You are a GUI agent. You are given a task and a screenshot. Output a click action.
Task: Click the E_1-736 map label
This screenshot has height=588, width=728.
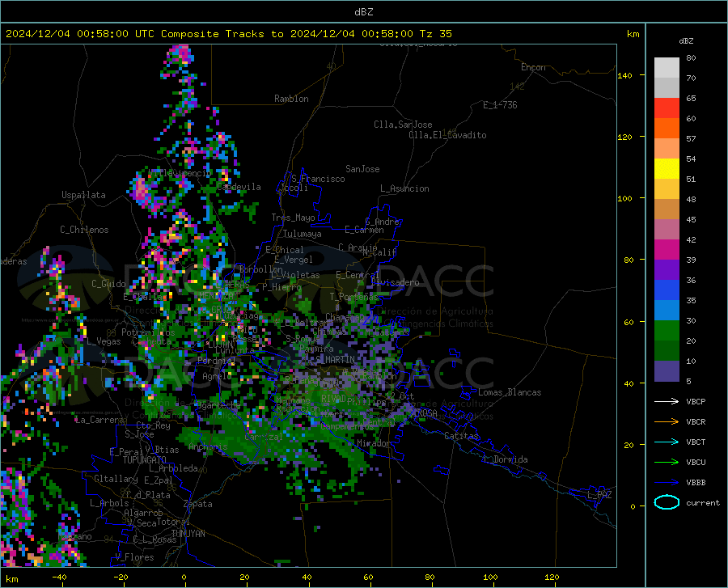pyautogui.click(x=500, y=105)
